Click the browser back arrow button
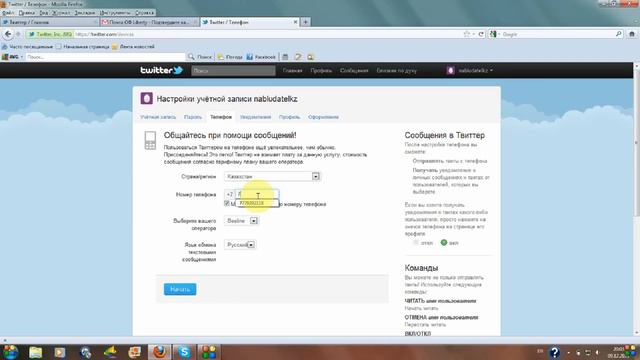The height and width of the screenshot is (360, 640). pos(8,34)
